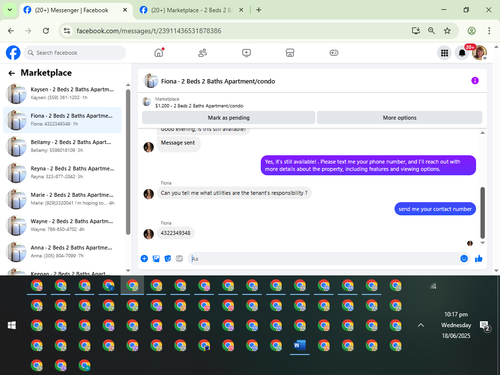Open more actions plus icon in composer
This screenshot has height=375, width=500.
(144, 258)
